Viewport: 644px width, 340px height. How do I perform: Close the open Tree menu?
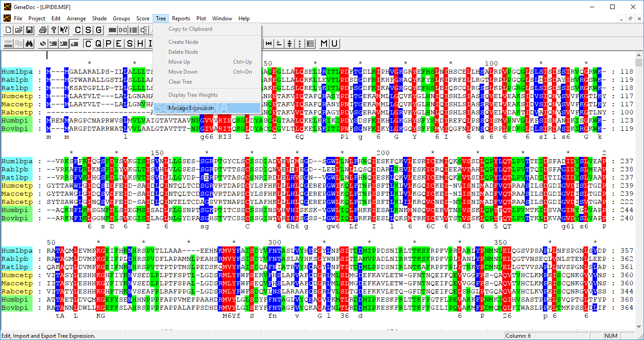(161, 19)
